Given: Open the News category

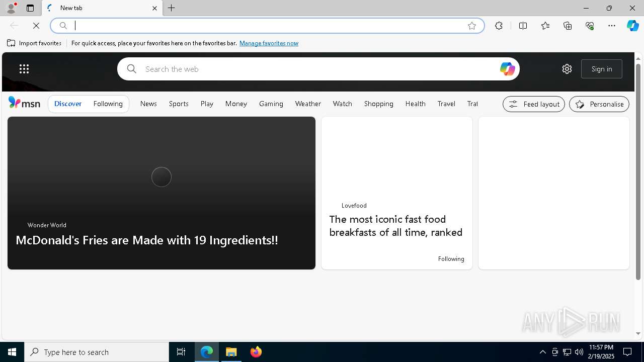Looking at the screenshot, I should 148,104.
